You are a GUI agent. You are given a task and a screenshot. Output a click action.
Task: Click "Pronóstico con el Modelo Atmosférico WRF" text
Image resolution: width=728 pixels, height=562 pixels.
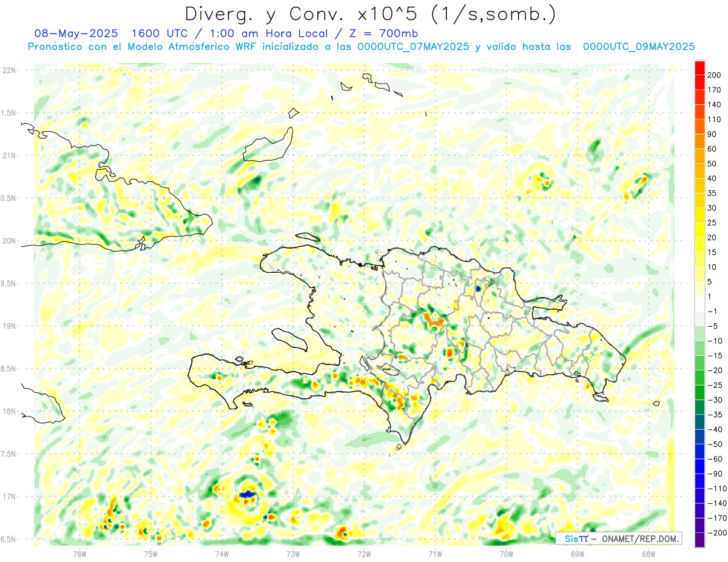pyautogui.click(x=143, y=47)
